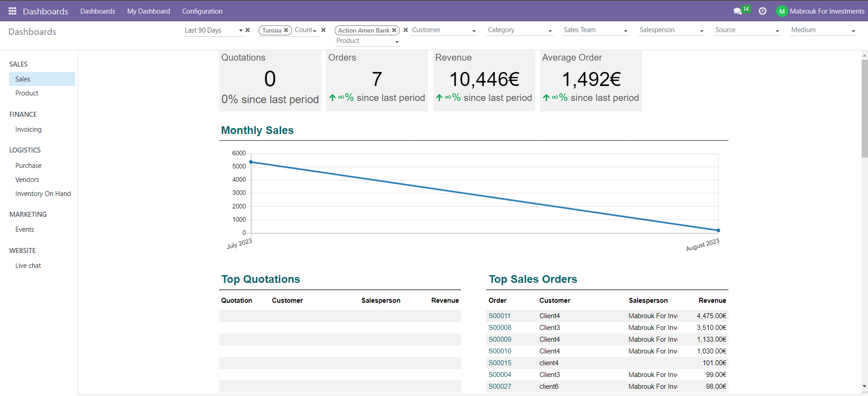This screenshot has width=868, height=396.
Task: Click the scrollbar down arrow
Action: pyautogui.click(x=864, y=386)
